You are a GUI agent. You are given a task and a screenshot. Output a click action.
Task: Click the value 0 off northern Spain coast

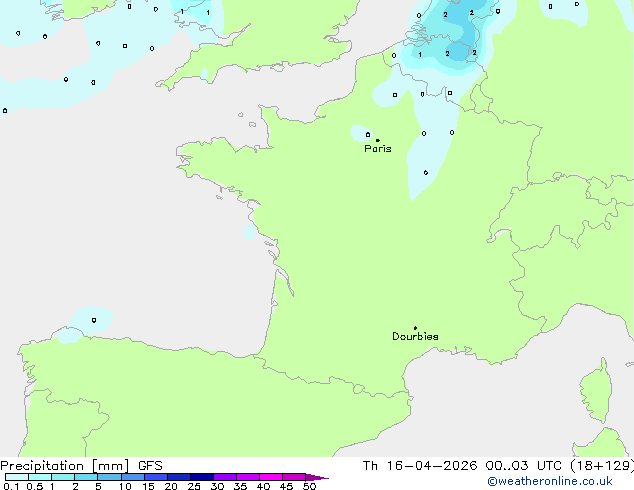(94, 320)
